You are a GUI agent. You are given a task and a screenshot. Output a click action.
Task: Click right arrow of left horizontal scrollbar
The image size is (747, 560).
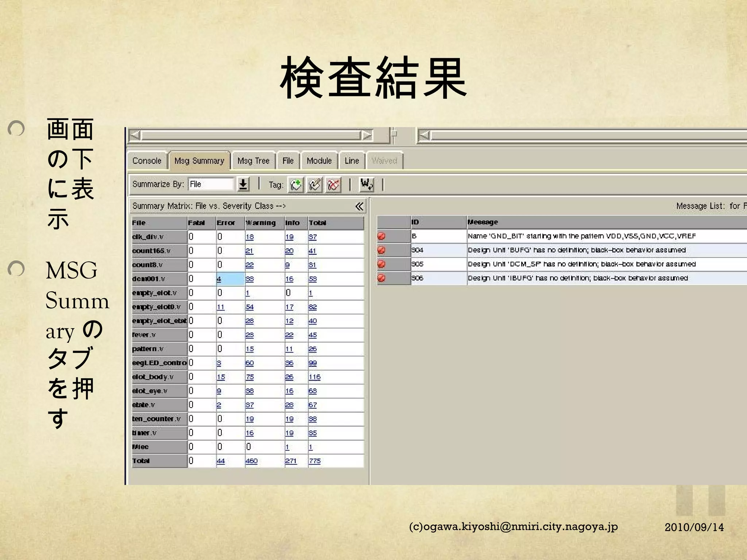367,136
